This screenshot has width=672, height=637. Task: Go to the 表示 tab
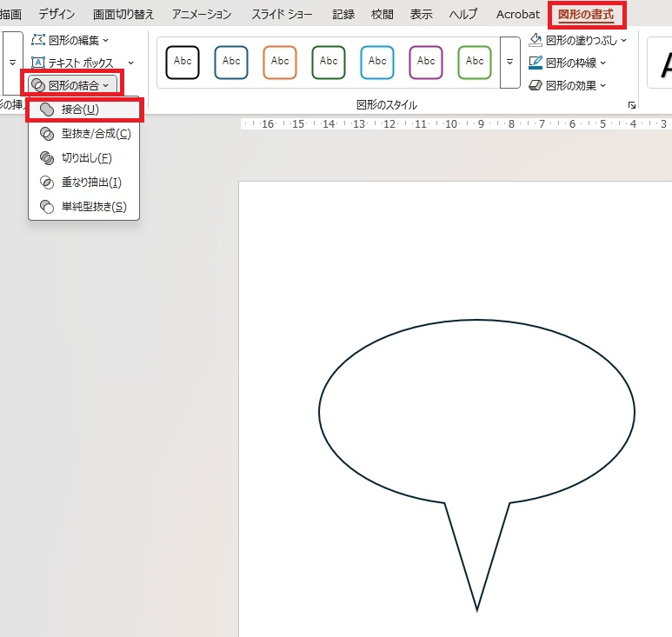421,15
